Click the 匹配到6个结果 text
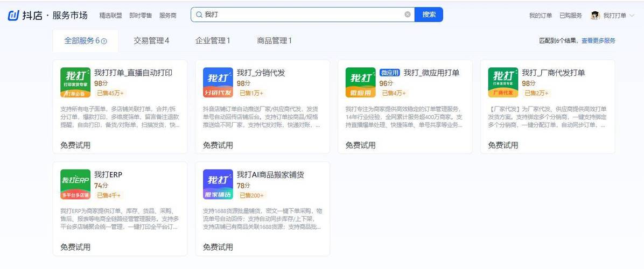Viewport: 644px width, 269px height. 559,40
